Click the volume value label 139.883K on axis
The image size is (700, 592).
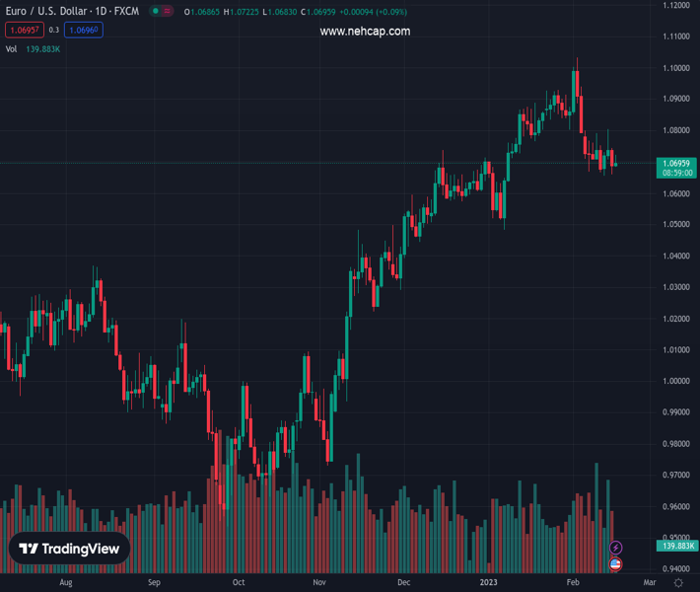pyautogui.click(x=676, y=546)
